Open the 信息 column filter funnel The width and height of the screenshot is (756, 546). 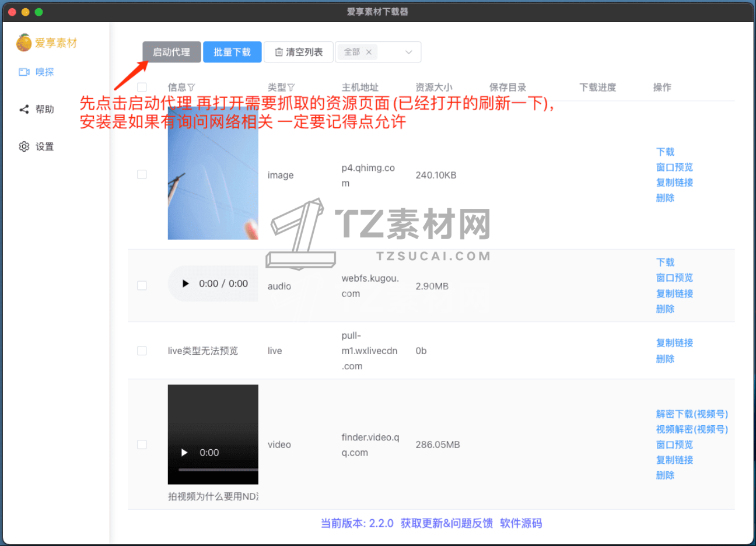click(x=191, y=87)
